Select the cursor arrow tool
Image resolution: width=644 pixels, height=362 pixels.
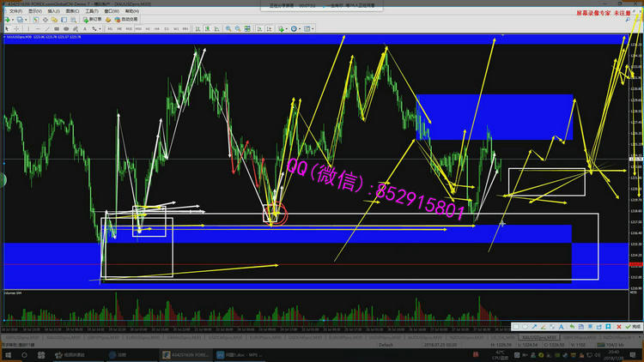[6, 28]
